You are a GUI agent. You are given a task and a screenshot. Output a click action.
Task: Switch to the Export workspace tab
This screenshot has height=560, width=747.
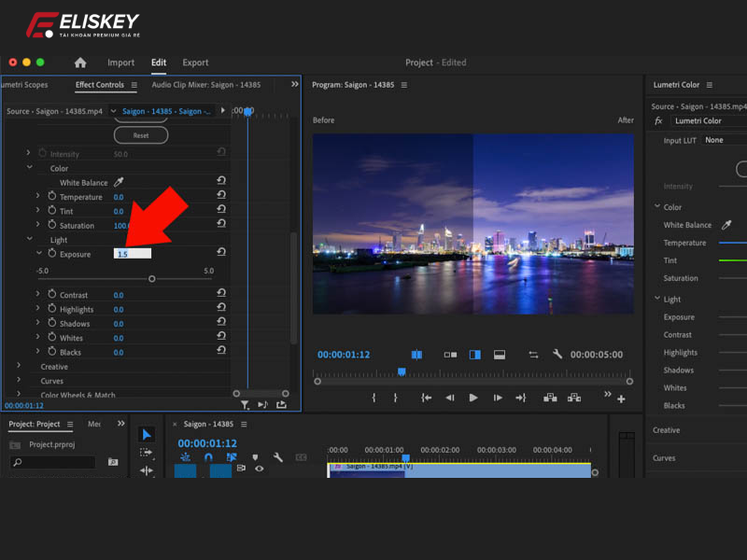(195, 63)
